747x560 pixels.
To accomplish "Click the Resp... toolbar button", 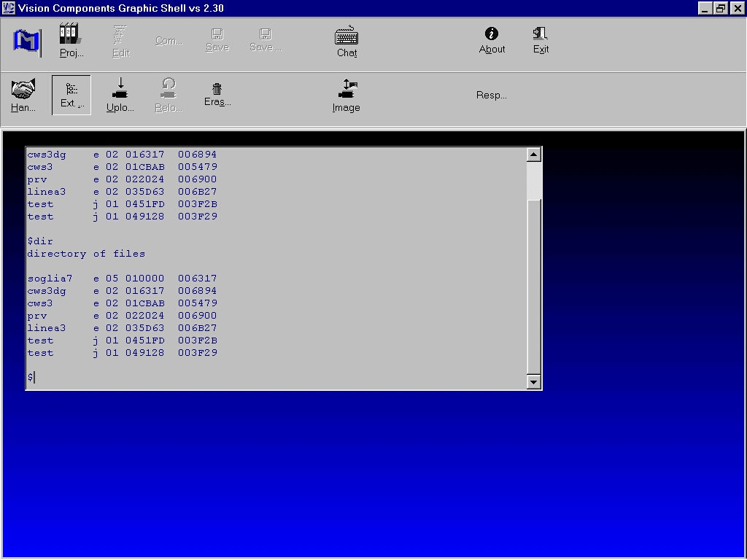I will click(492, 96).
